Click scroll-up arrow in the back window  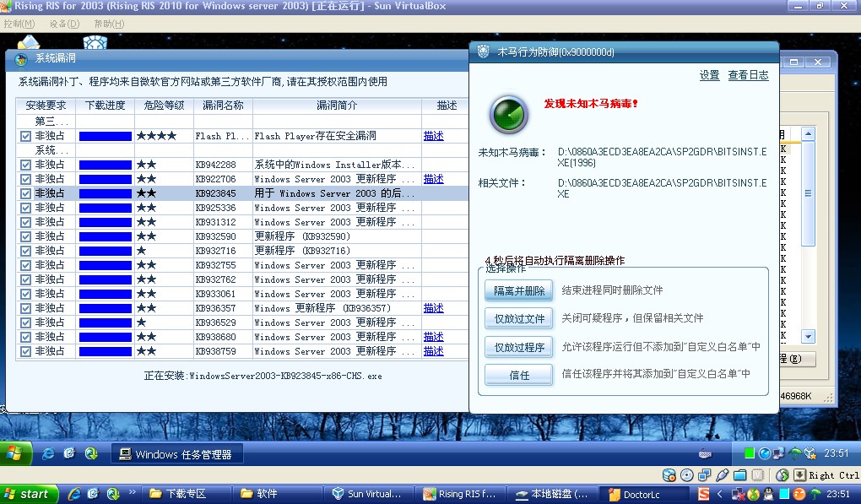tap(808, 133)
